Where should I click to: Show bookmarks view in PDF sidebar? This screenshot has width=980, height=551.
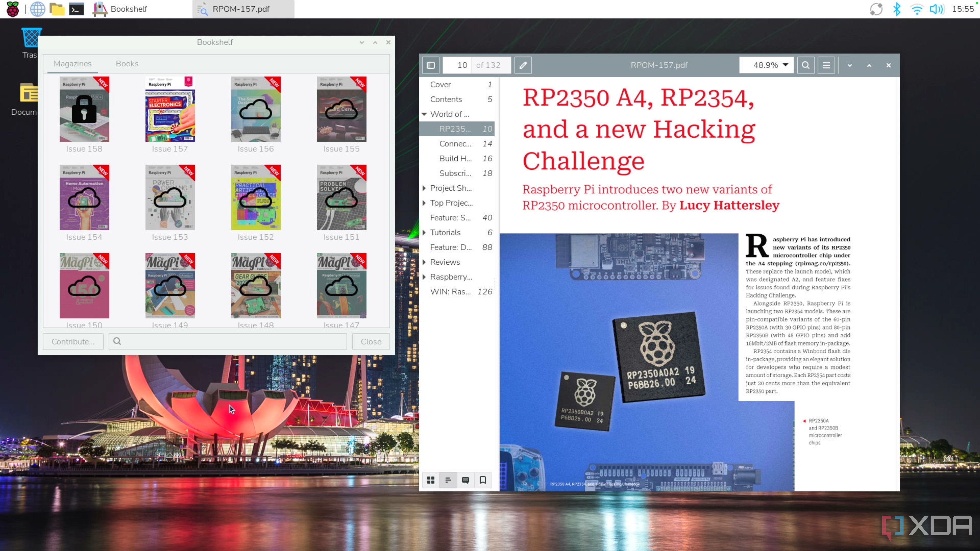coord(483,480)
